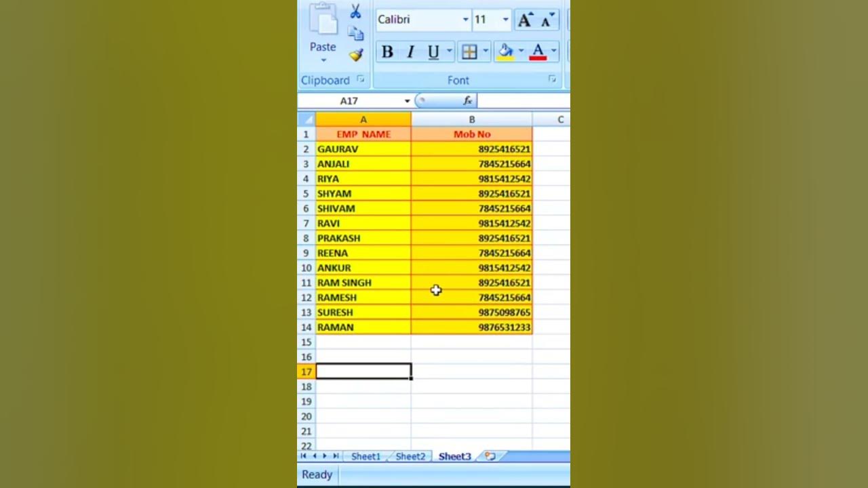Image resolution: width=868 pixels, height=488 pixels.
Task: Select the RIYA cell
Action: 363,179
